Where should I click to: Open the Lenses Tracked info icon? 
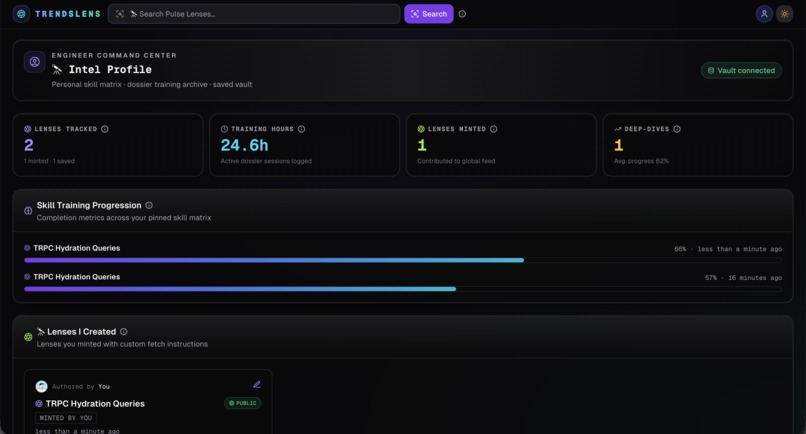point(105,129)
